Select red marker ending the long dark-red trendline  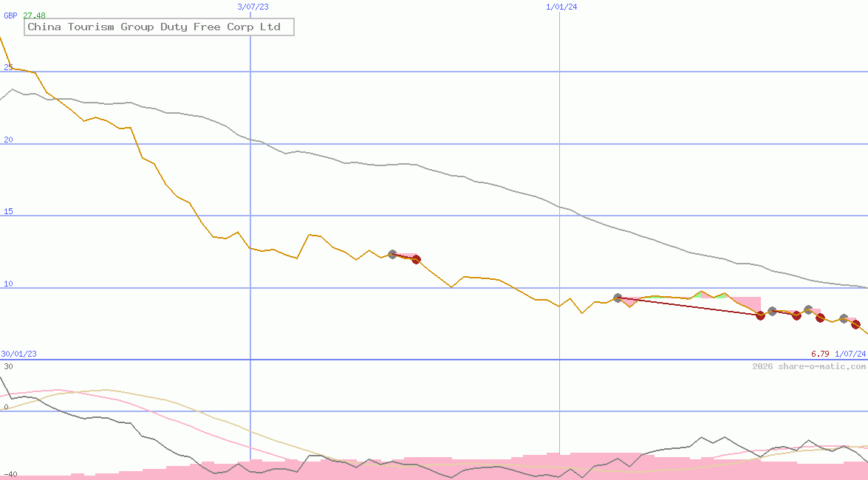point(760,315)
